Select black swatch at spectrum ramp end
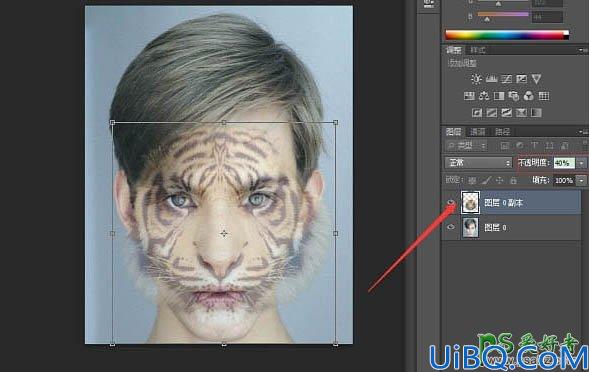 (566, 37)
